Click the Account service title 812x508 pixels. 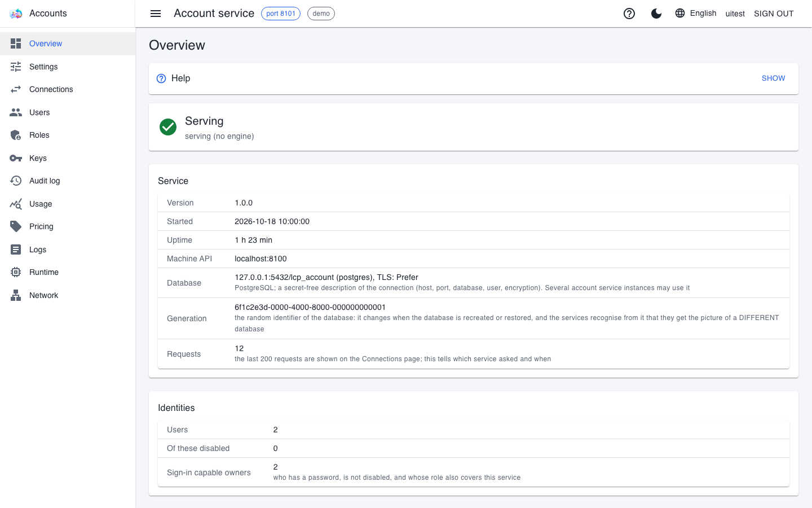pos(214,14)
